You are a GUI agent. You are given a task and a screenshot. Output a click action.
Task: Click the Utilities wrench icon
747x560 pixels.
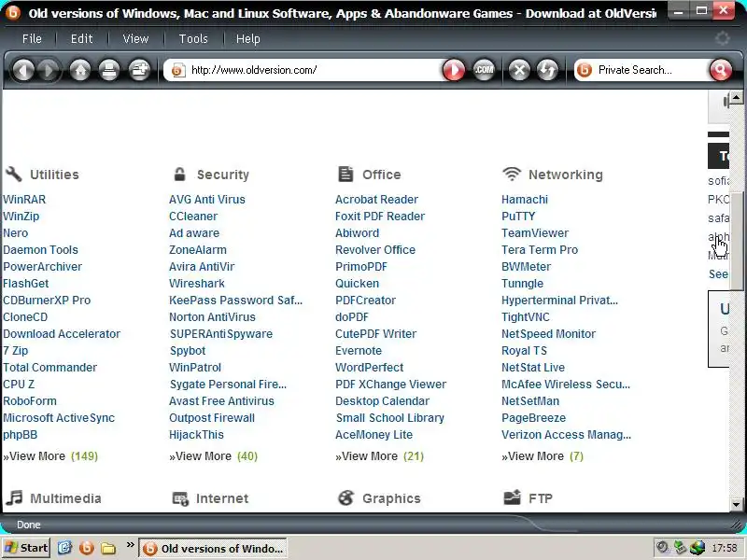(14, 175)
